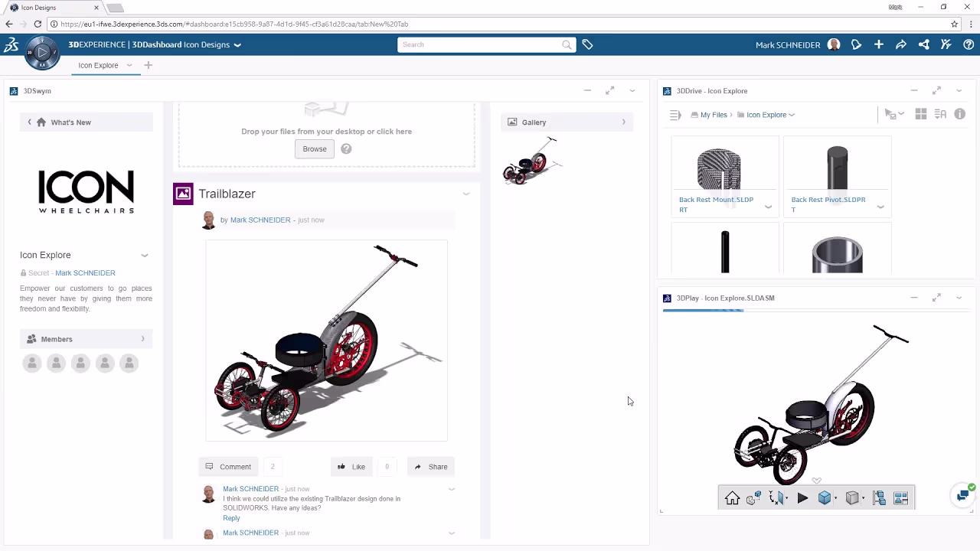Click the 3DPlay section plane tool

point(778,498)
